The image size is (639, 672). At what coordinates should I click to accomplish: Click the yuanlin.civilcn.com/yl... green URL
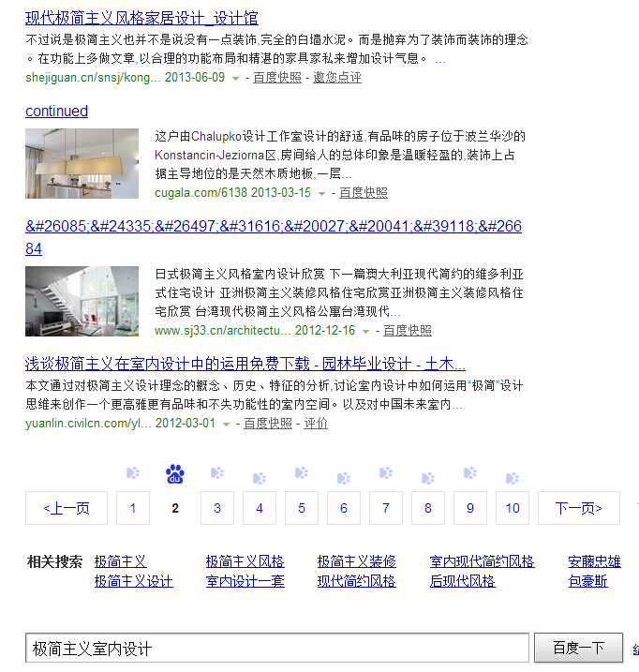[x=88, y=424]
